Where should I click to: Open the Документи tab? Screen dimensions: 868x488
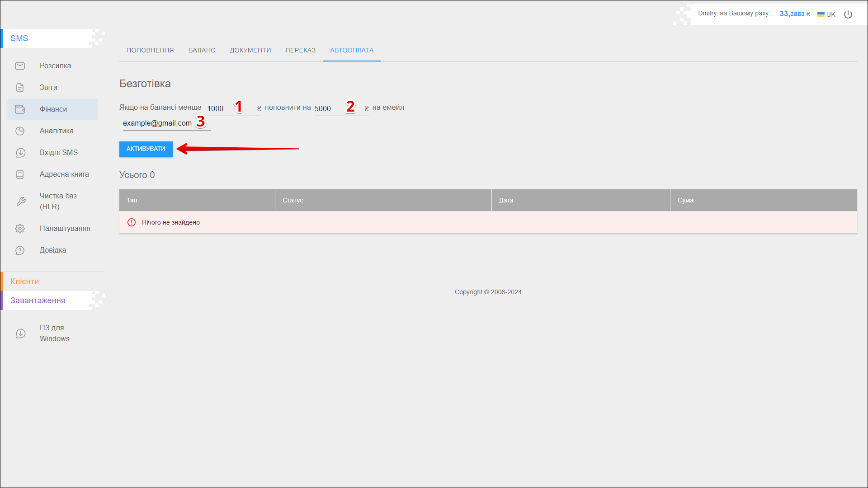pos(250,50)
